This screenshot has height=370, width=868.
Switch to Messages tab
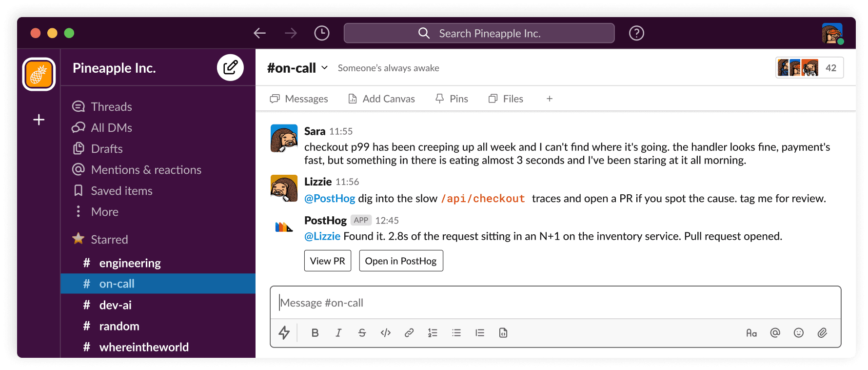[x=299, y=99]
